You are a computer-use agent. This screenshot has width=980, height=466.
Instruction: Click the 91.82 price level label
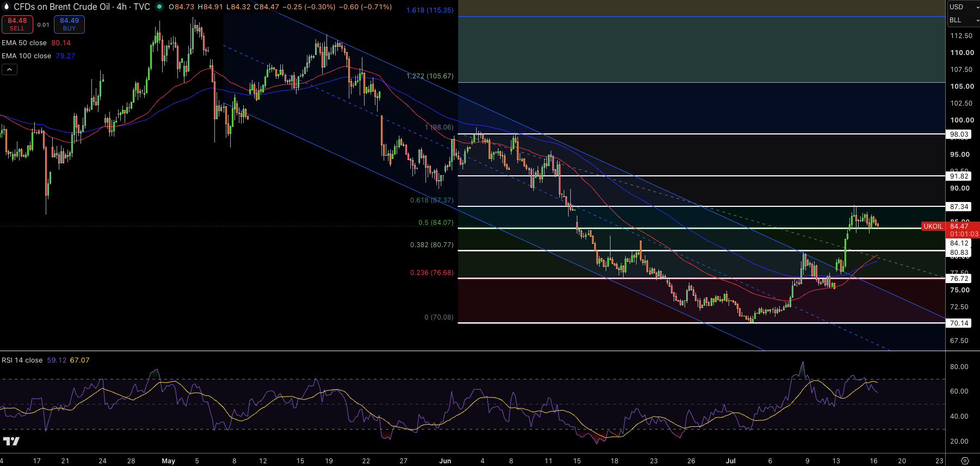click(959, 176)
